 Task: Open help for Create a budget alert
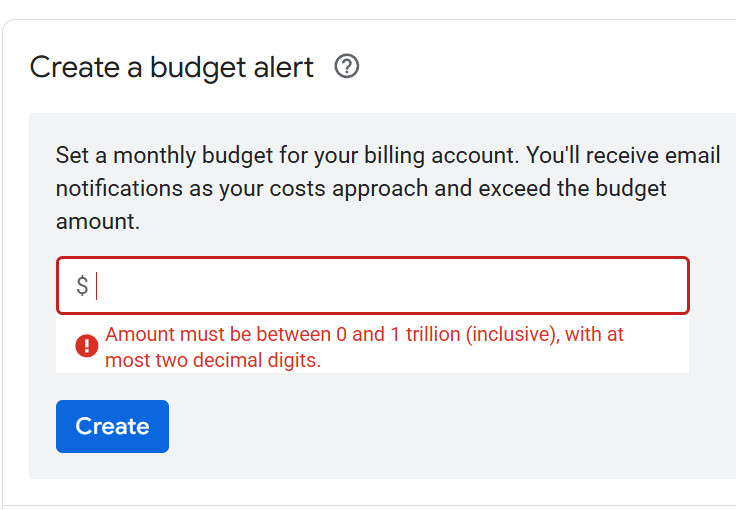346,66
